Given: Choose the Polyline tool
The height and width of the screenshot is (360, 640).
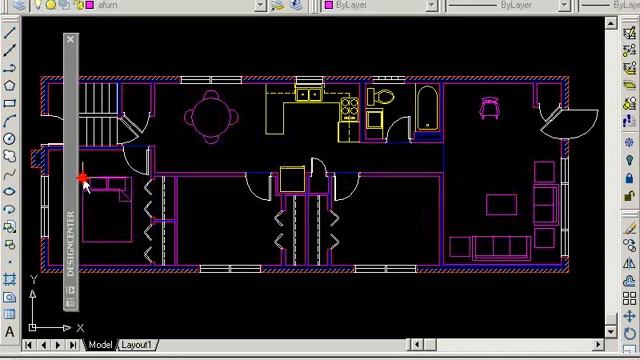Looking at the screenshot, I should 9,68.
